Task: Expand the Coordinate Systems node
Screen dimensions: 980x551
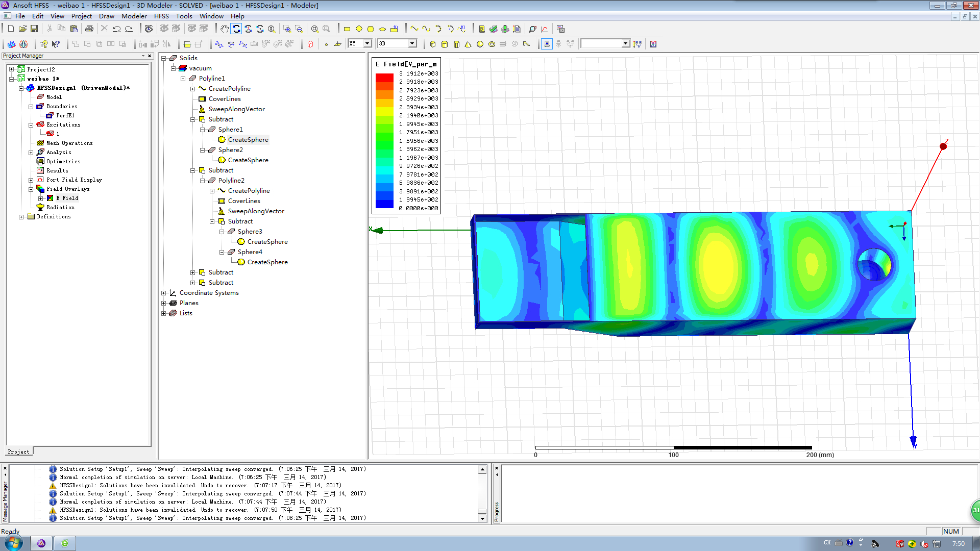Action: click(x=164, y=293)
